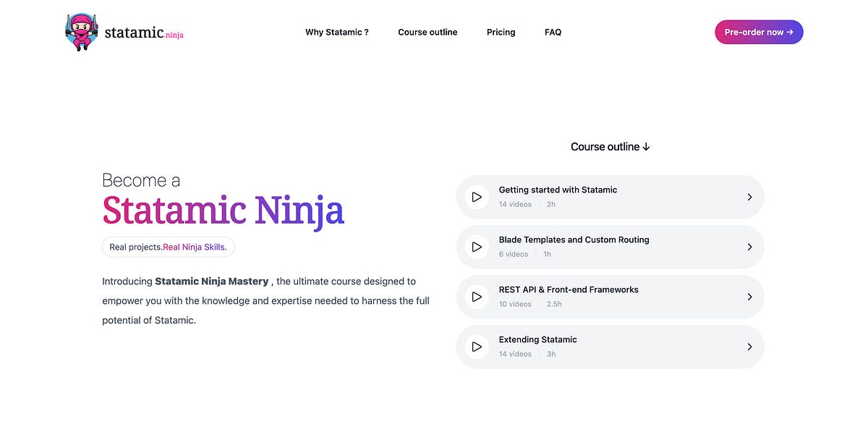
Task: Open the Blade Templates and Custom Routing chevron
Action: click(749, 247)
